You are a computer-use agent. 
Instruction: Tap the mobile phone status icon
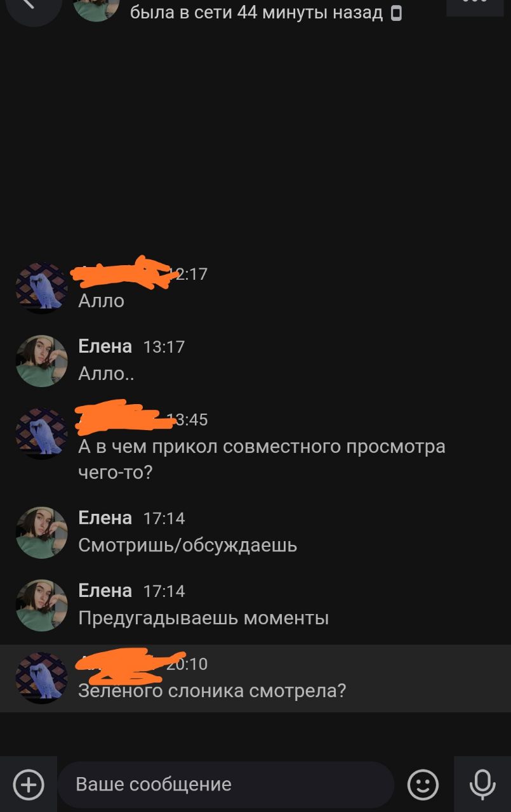[396, 13]
